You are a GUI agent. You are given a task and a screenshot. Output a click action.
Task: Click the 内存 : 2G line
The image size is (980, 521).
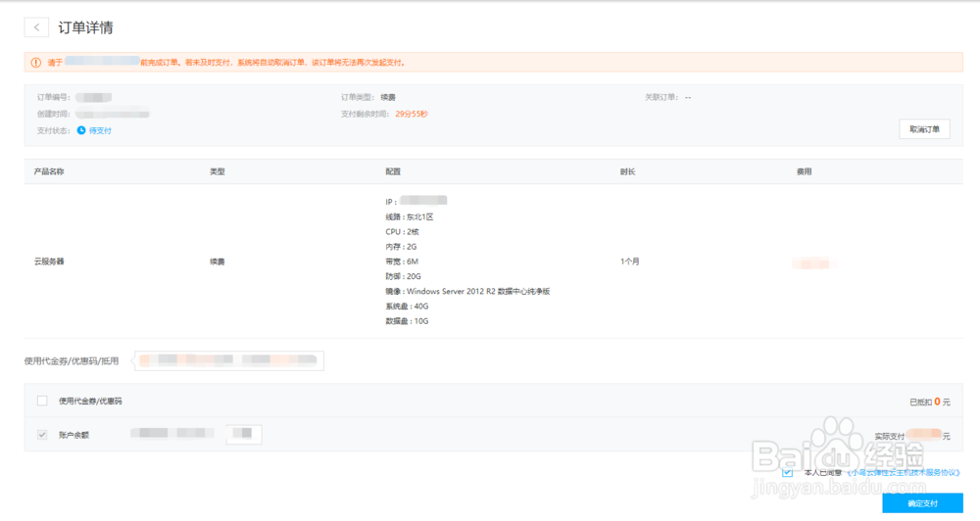tap(401, 247)
